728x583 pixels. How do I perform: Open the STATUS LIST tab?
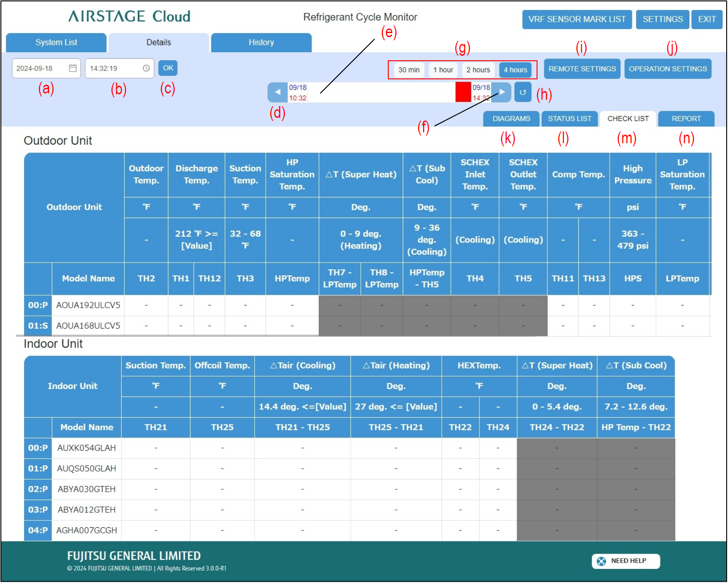[569, 119]
